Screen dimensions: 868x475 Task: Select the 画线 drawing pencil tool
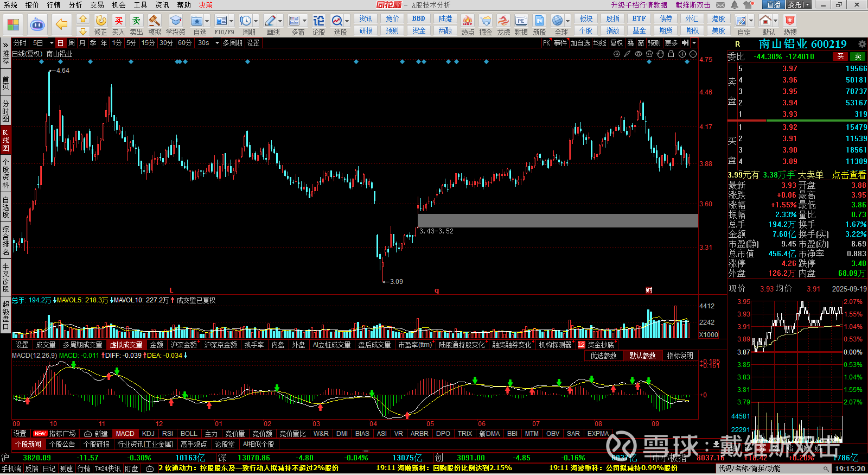click(270, 25)
